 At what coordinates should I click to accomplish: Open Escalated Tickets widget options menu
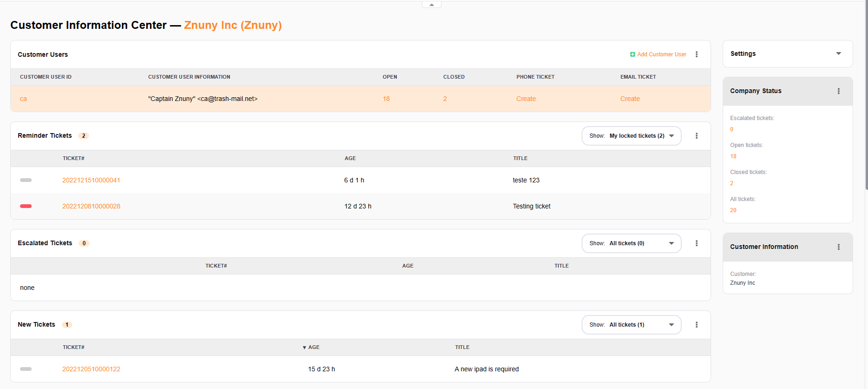tap(697, 243)
